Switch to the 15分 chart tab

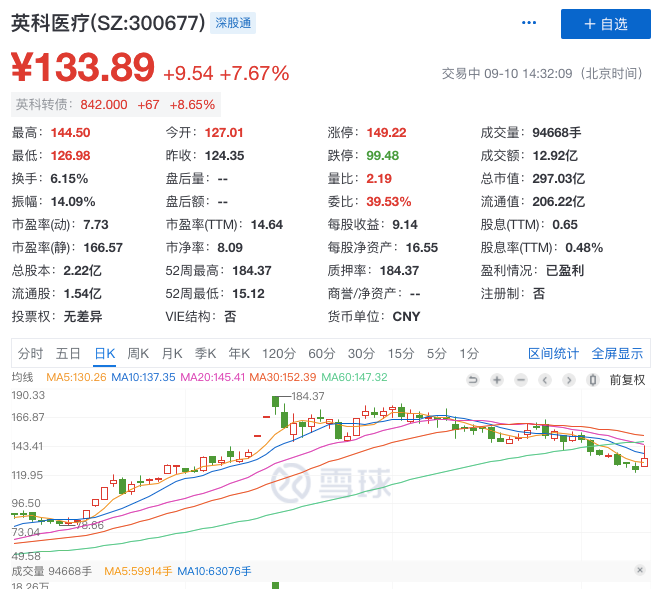(400, 353)
